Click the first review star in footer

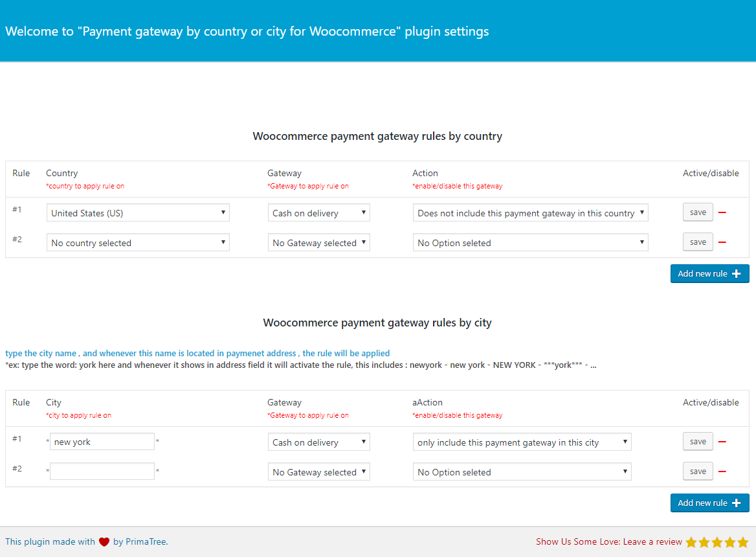(x=691, y=542)
